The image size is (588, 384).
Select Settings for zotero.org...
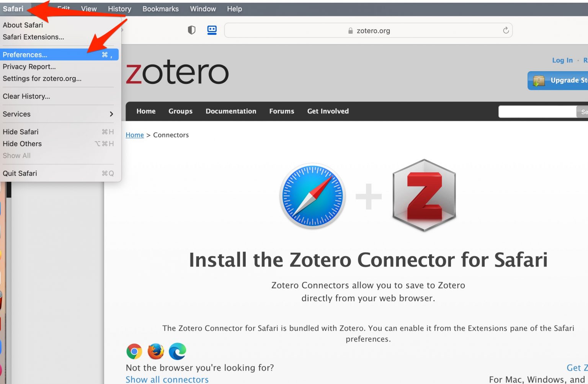pos(60,78)
